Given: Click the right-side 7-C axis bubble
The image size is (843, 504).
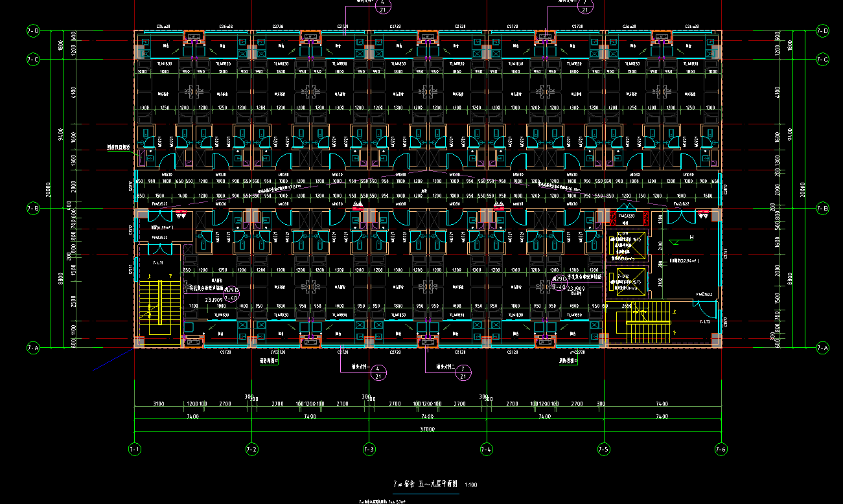Looking at the screenshot, I should [823, 60].
